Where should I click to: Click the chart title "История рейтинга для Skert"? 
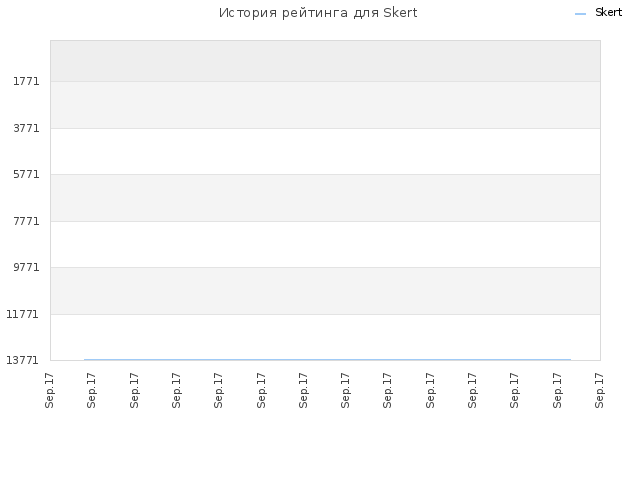[318, 13]
